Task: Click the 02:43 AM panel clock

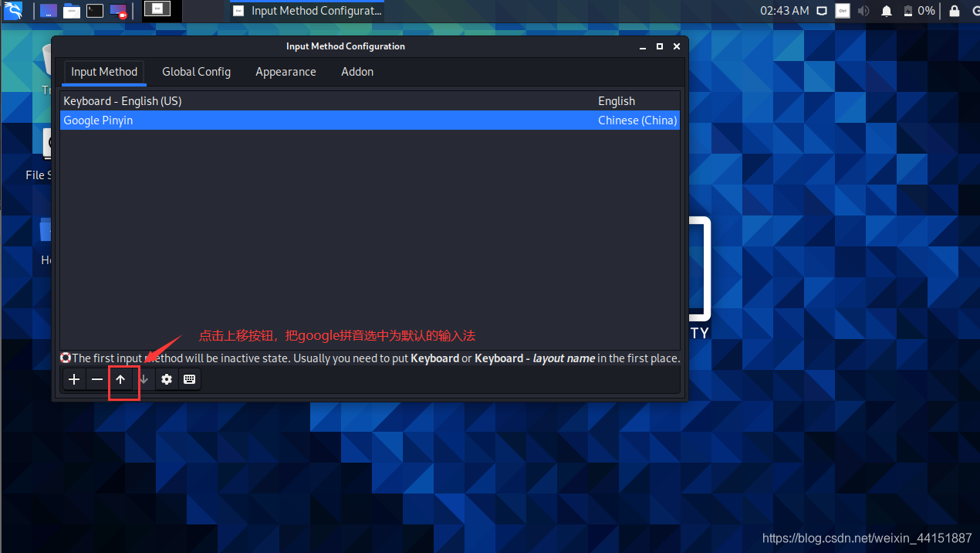Action: click(784, 11)
